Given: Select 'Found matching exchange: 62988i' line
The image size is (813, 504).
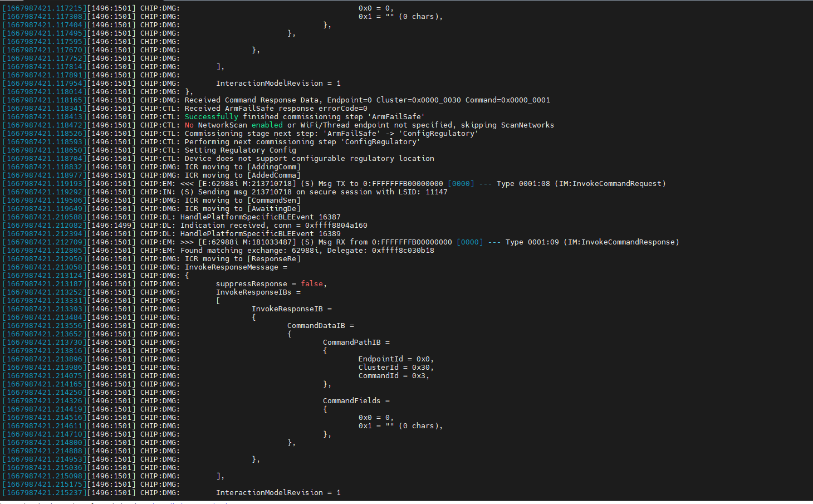Looking at the screenshot, I should [x=218, y=251].
